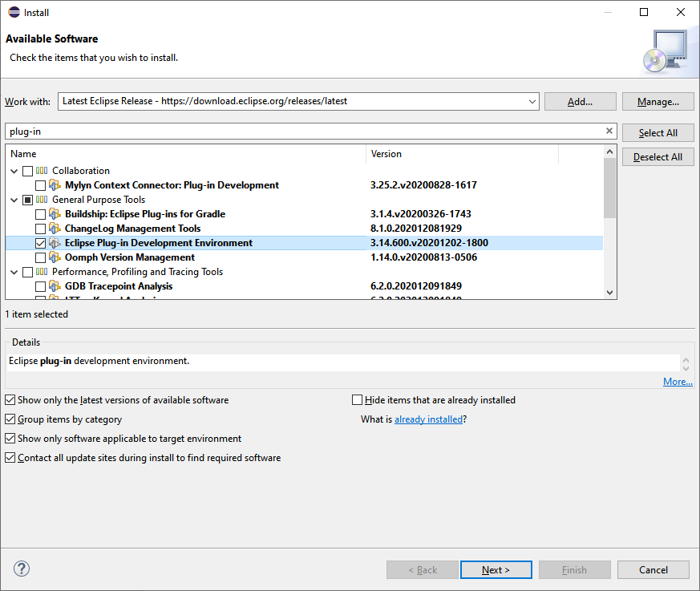The image size is (700, 591).
Task: Click the Details scroll up arrow
Action: point(686,360)
